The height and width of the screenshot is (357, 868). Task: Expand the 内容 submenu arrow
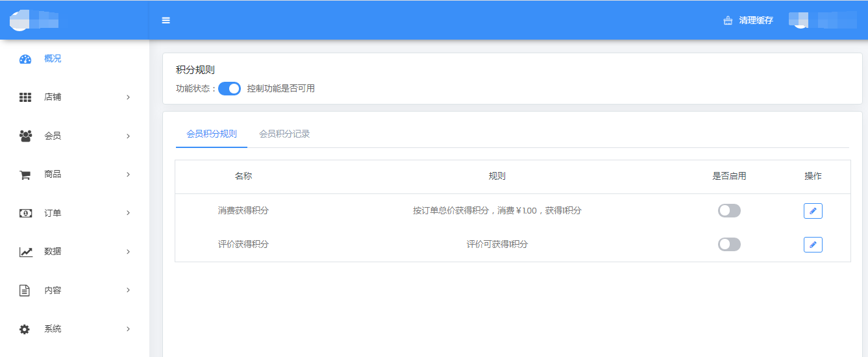click(x=128, y=290)
